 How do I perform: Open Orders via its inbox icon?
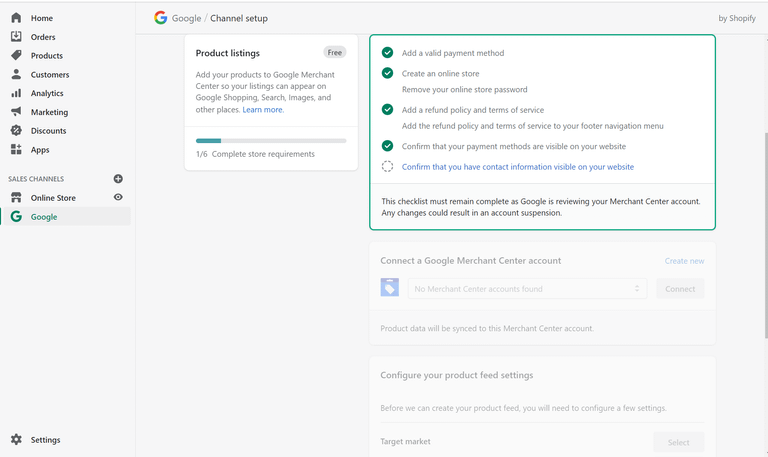click(x=16, y=37)
